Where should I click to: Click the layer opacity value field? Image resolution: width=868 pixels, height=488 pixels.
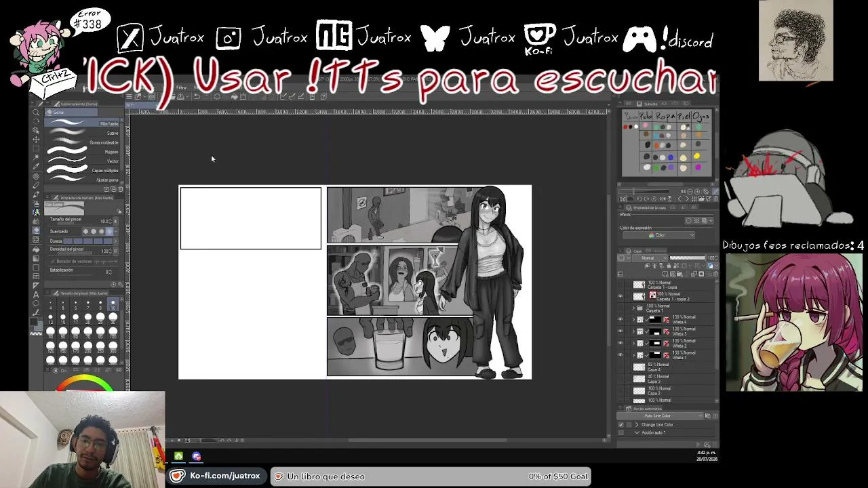pos(711,258)
